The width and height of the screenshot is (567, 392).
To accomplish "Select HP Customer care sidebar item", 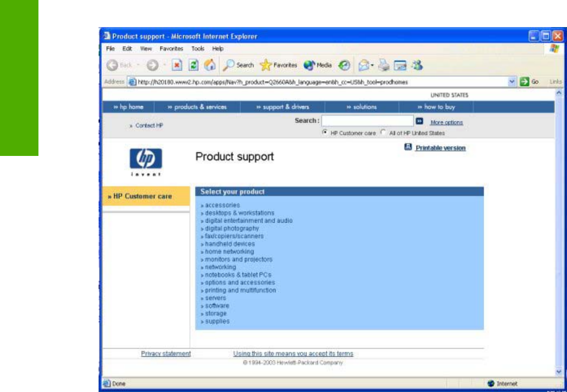I will click(146, 197).
